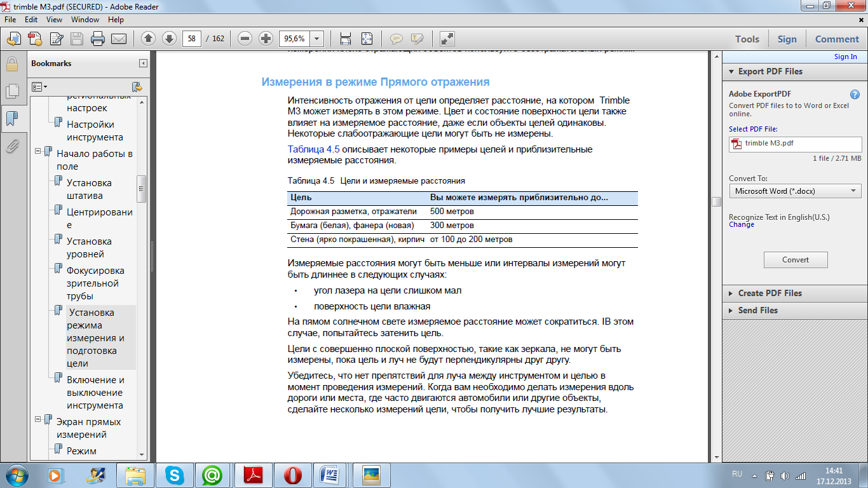Collapse the Bookmarks pane arrow button
The width and height of the screenshot is (868, 488).
click(x=143, y=63)
